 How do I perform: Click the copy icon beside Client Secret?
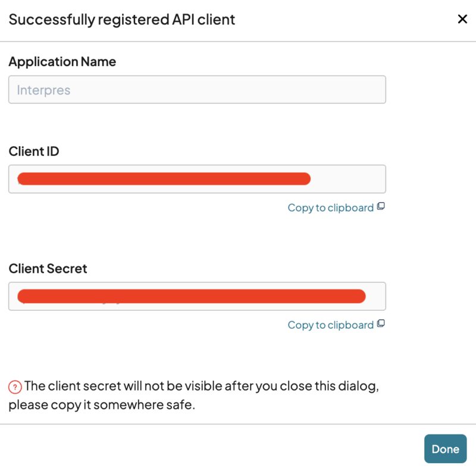coord(381,324)
